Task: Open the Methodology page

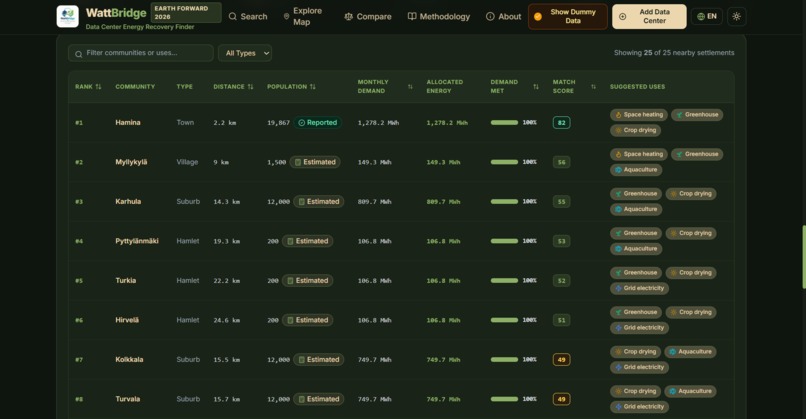Action: [439, 16]
